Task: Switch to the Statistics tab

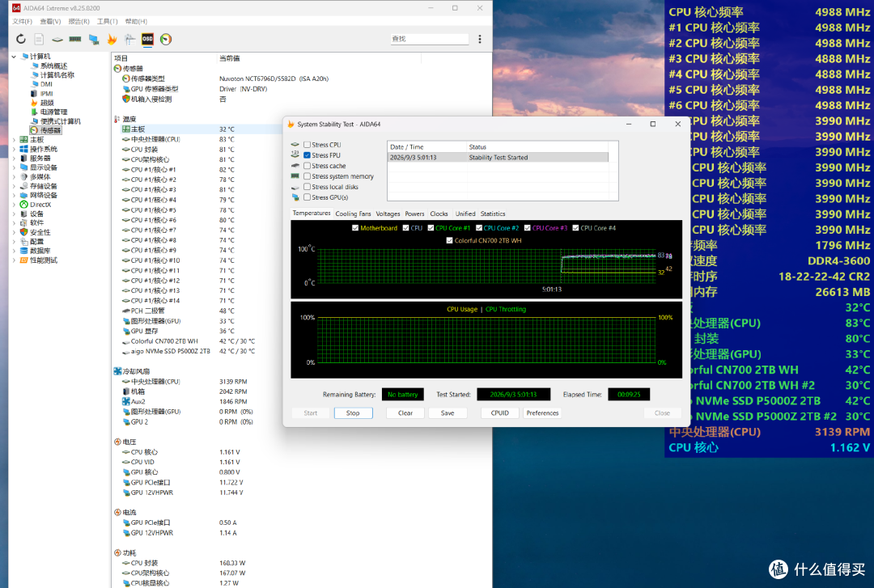Action: [x=493, y=214]
